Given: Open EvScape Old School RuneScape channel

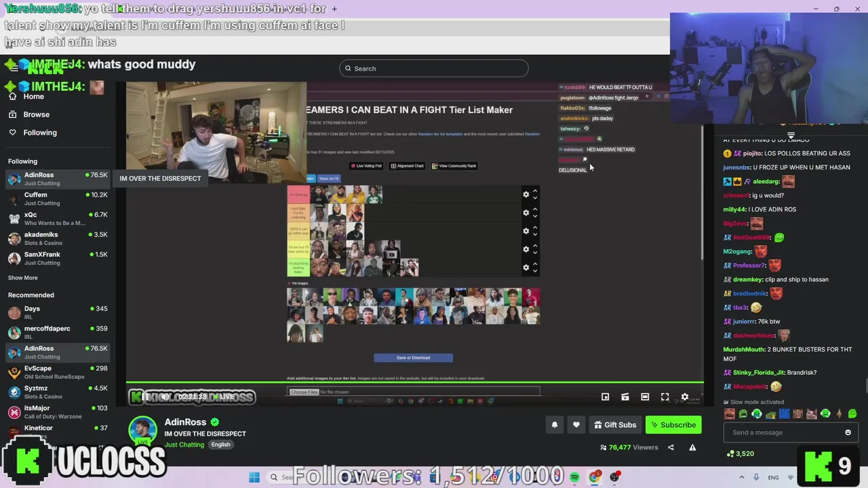Looking at the screenshot, I should click(57, 372).
